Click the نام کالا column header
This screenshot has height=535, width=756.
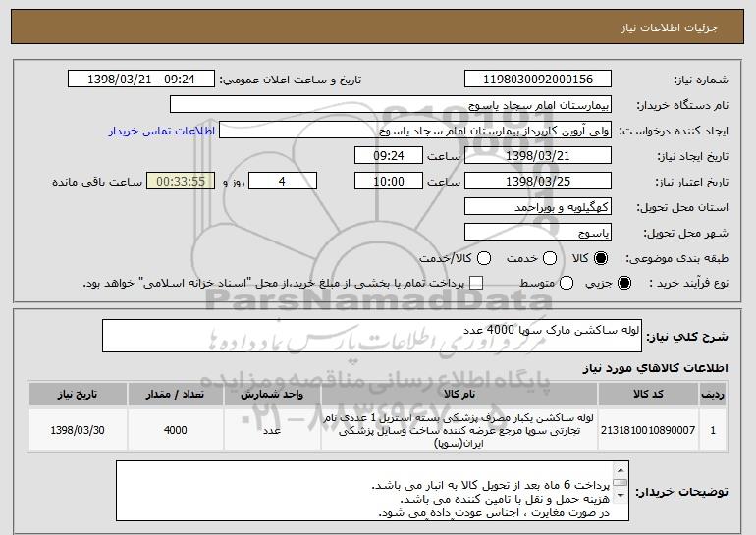pyautogui.click(x=459, y=395)
